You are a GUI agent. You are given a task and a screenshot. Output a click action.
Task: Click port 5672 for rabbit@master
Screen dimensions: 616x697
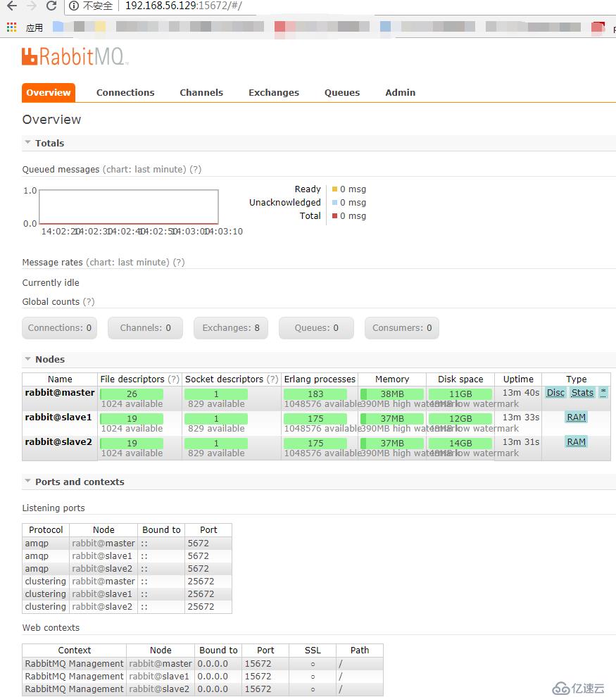pyautogui.click(x=199, y=544)
